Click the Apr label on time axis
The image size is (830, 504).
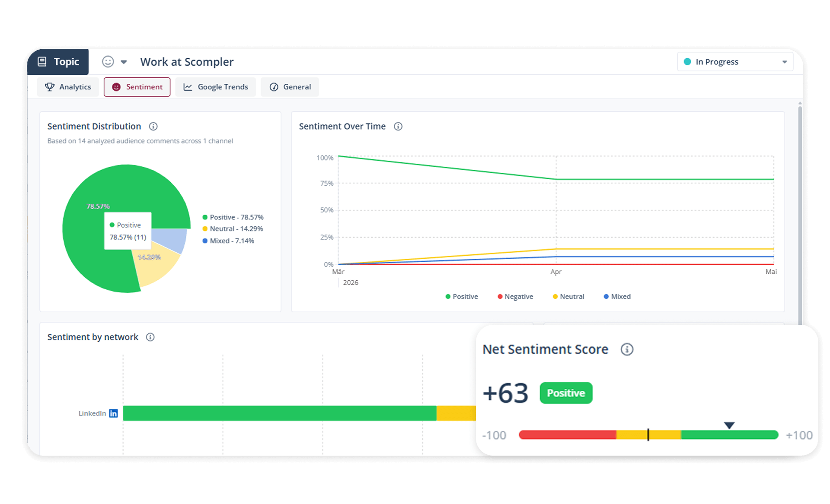point(556,272)
